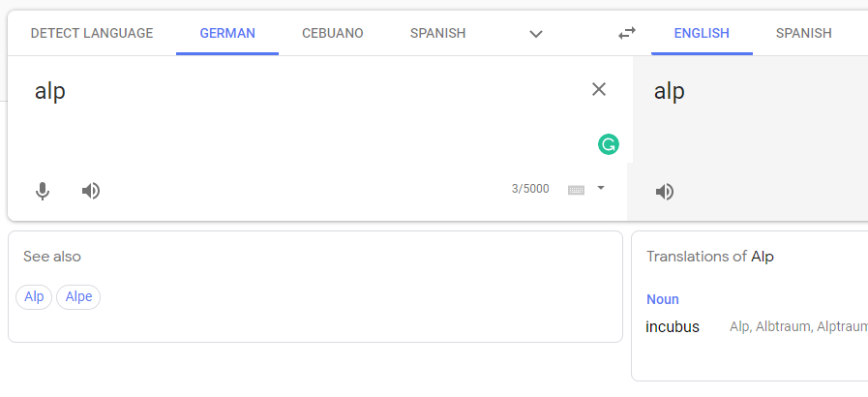Set English as target language
The image size is (868, 397).
702,33
